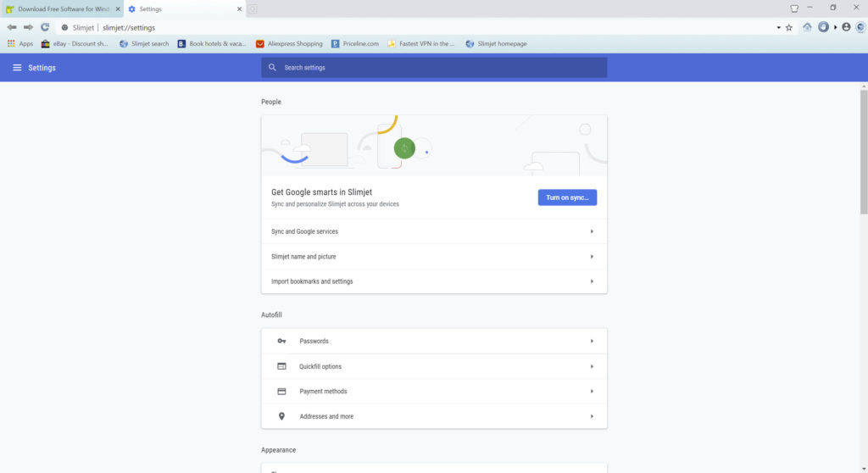Screen dimensions: 868x473
Task: Go forward with the forward arrow
Action: point(28,27)
